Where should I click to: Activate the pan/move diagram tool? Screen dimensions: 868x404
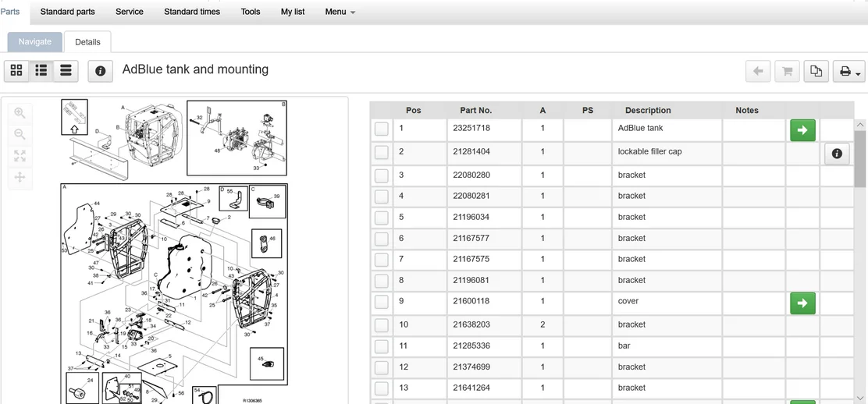[x=20, y=177]
